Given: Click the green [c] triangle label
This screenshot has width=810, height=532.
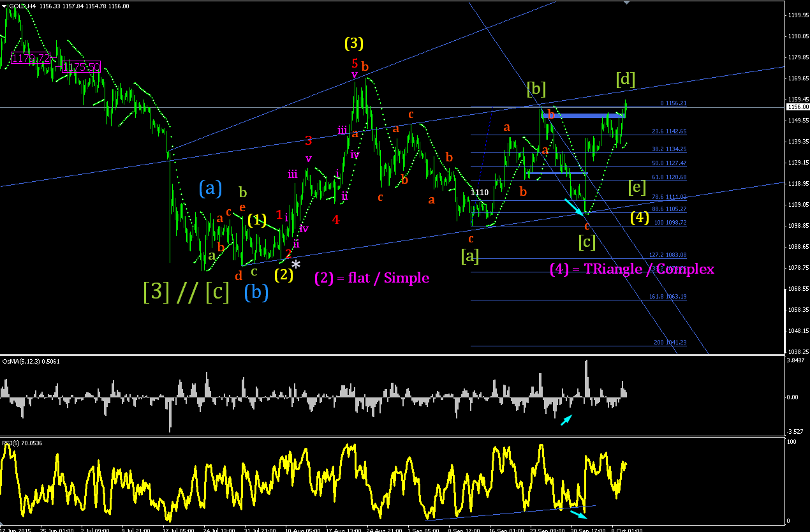Looking at the screenshot, I should pyautogui.click(x=587, y=242).
